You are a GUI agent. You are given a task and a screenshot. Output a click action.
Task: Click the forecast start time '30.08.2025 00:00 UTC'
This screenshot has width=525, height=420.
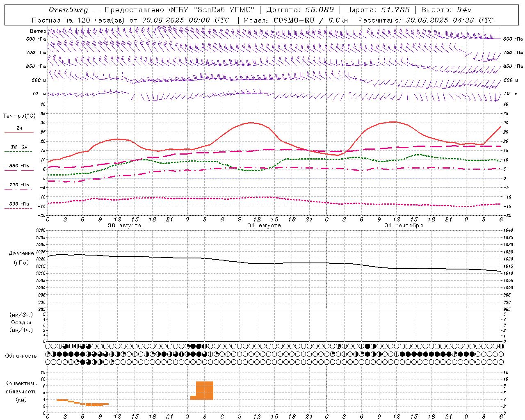coord(185,20)
